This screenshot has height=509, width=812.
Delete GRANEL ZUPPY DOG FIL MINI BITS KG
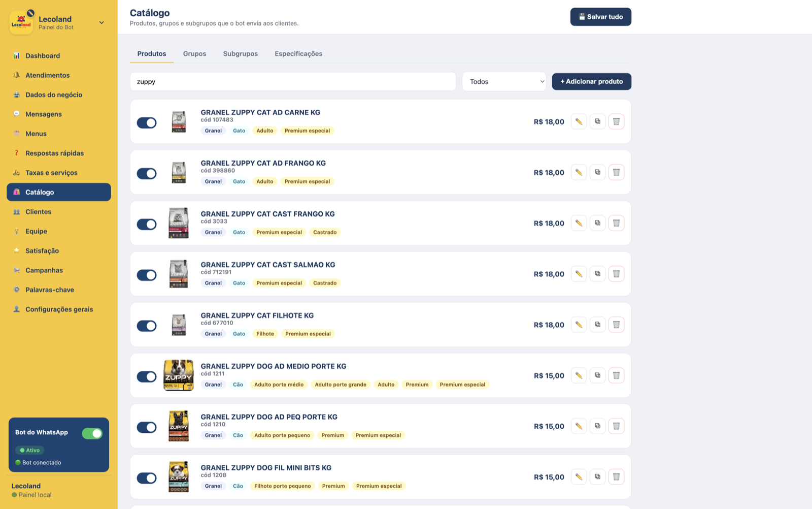[x=616, y=477]
